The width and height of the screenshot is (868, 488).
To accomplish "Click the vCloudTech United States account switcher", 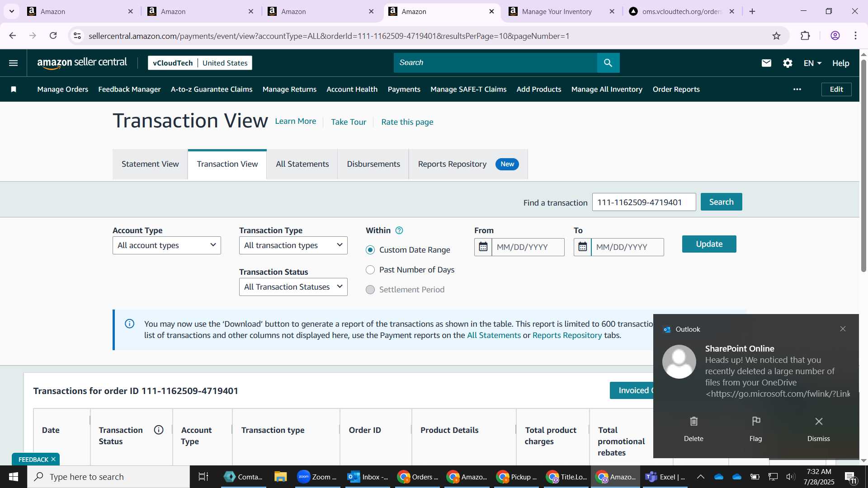I will 200,63.
